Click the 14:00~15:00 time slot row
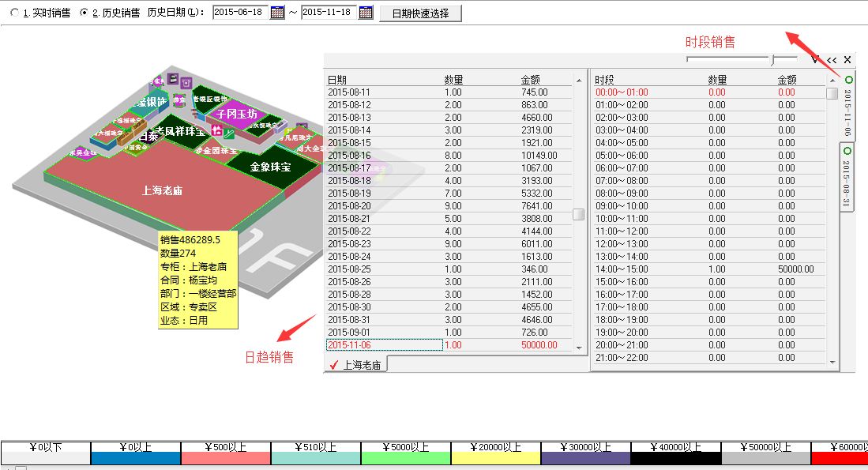868x470 pixels. [709, 269]
